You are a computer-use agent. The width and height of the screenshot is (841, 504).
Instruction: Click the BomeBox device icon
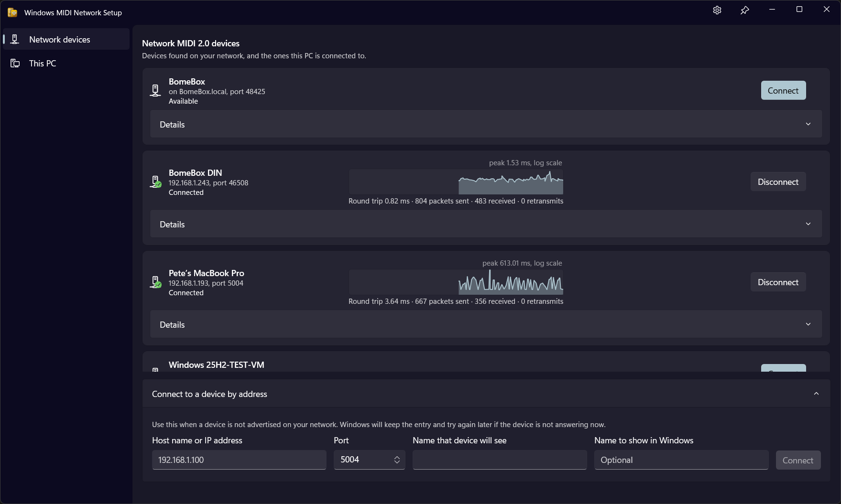155,91
